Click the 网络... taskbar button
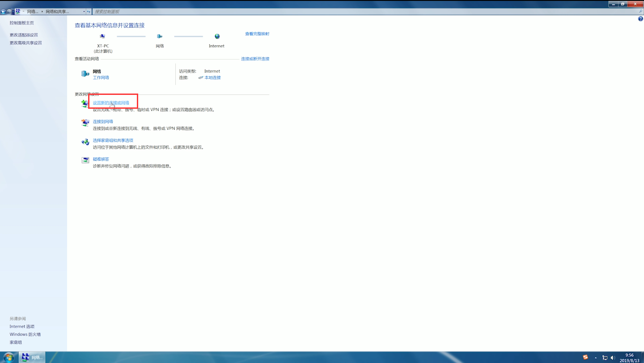The height and width of the screenshot is (363, 644). [32, 357]
